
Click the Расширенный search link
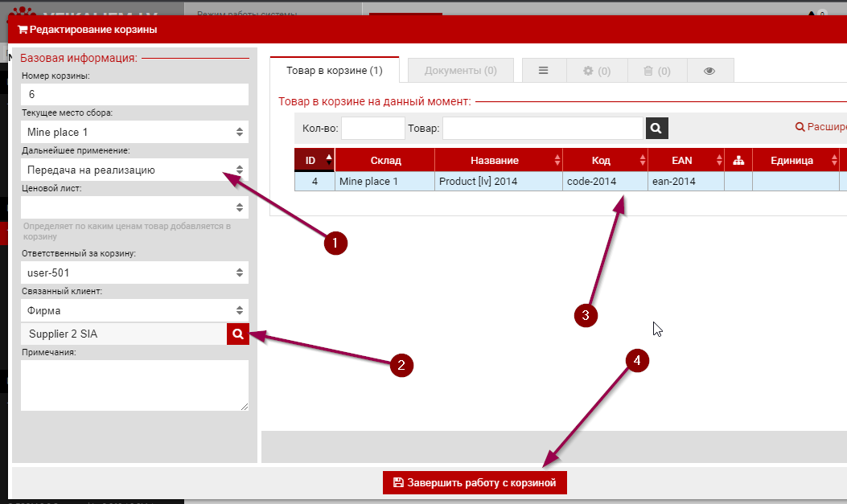[x=820, y=127]
